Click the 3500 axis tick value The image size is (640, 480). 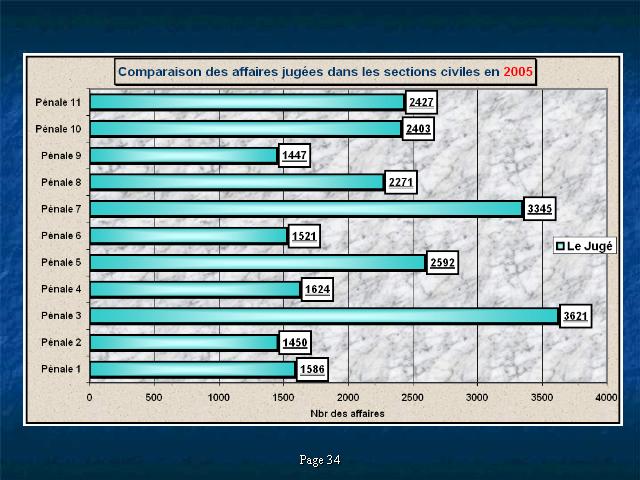click(542, 398)
